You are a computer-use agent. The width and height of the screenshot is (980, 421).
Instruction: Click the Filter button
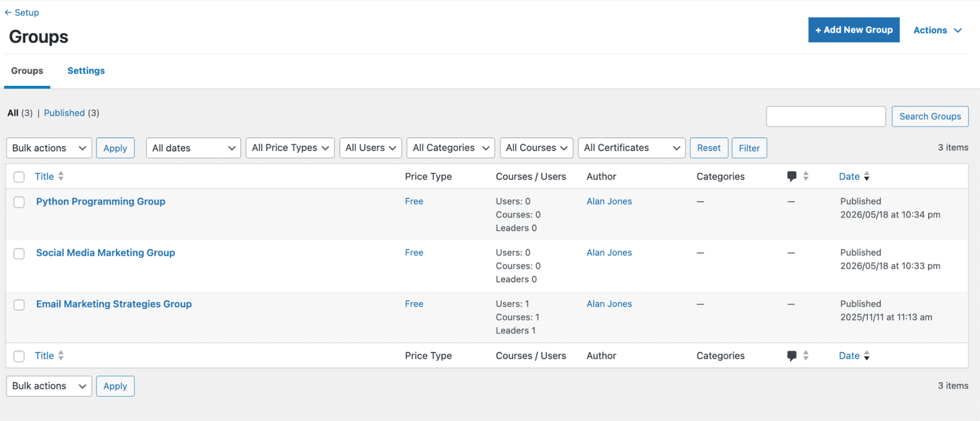tap(749, 148)
